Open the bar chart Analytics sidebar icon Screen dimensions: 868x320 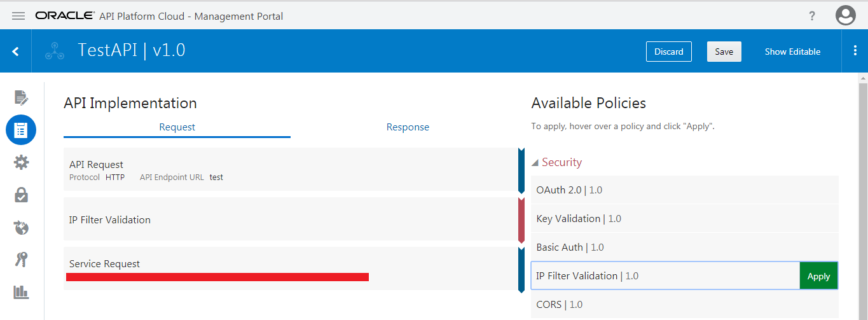(x=21, y=292)
